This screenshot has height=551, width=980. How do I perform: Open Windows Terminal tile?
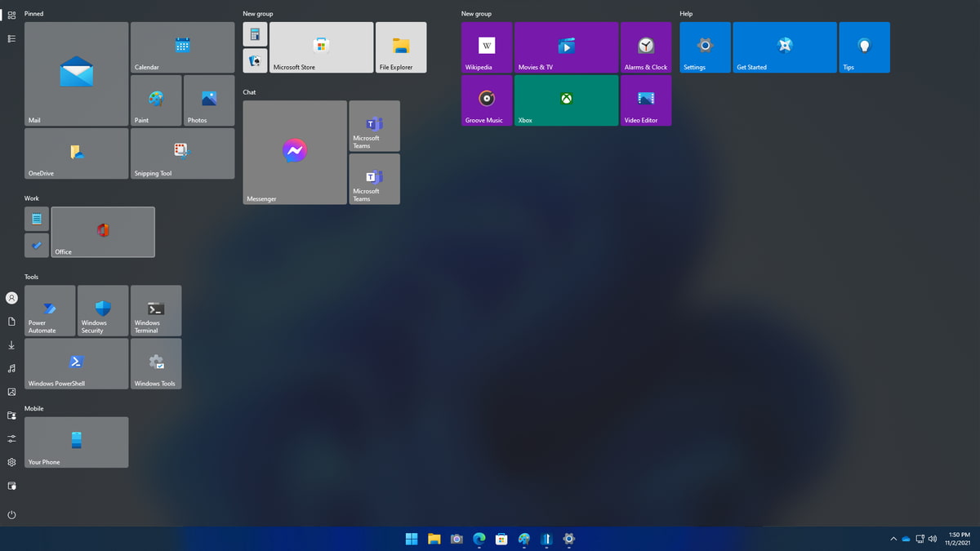click(156, 311)
